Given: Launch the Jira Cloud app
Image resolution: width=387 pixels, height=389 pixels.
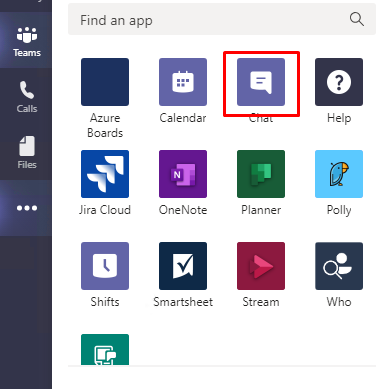Looking at the screenshot, I should click(x=105, y=174).
